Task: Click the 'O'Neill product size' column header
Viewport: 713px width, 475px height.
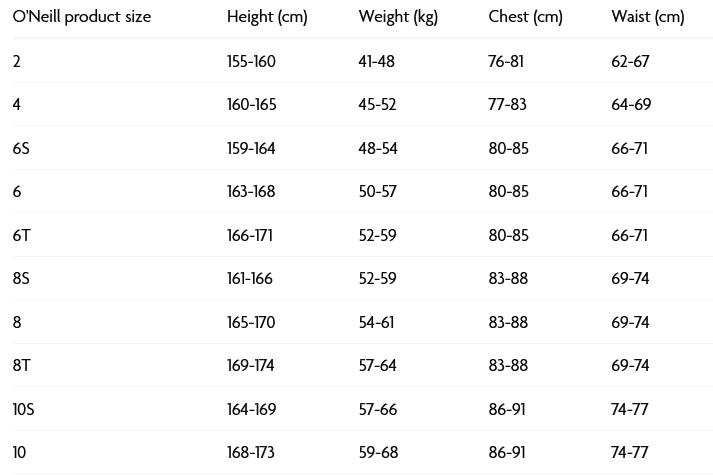Action: coord(82,17)
